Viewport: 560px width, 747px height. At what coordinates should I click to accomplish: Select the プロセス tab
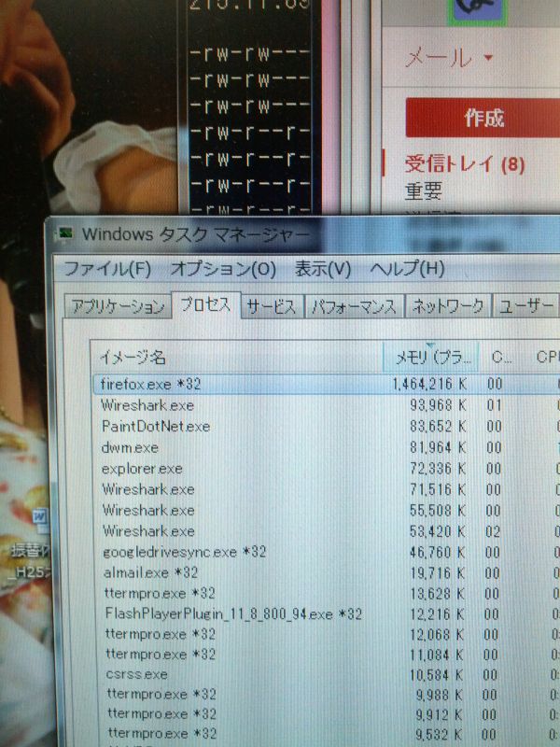click(x=205, y=304)
